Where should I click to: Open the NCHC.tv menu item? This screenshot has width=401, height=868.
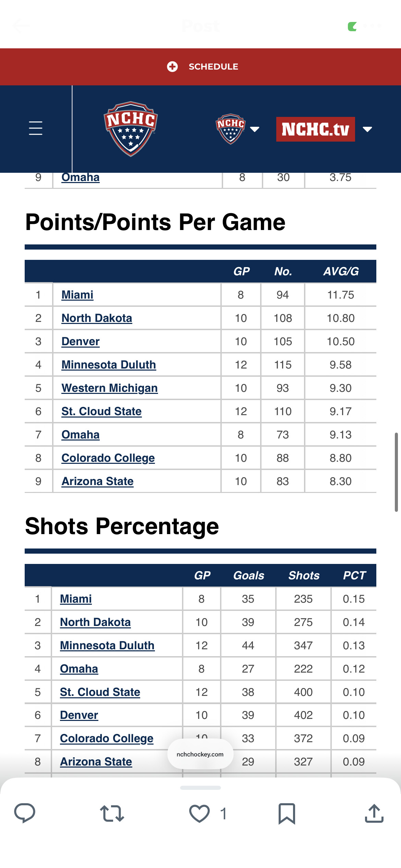[x=315, y=129]
